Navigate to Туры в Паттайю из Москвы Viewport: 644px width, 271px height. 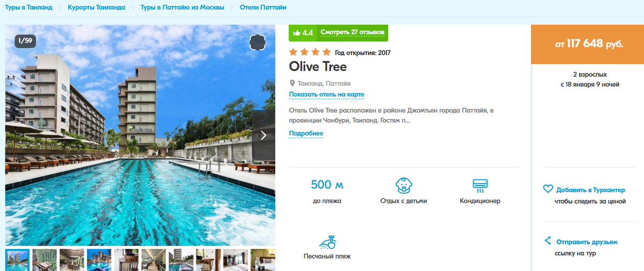coord(182,8)
